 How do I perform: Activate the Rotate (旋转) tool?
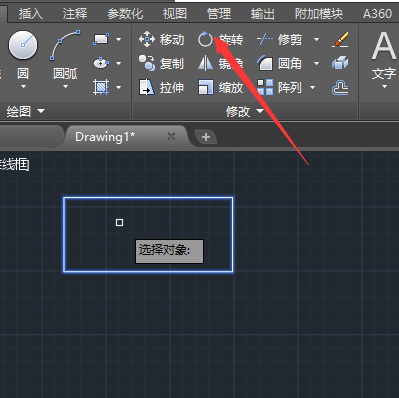pyautogui.click(x=220, y=39)
